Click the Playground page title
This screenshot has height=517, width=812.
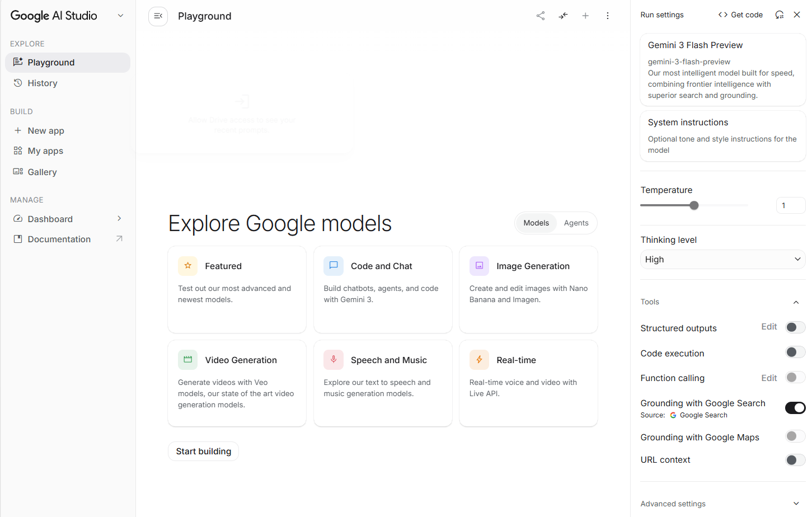(x=205, y=16)
